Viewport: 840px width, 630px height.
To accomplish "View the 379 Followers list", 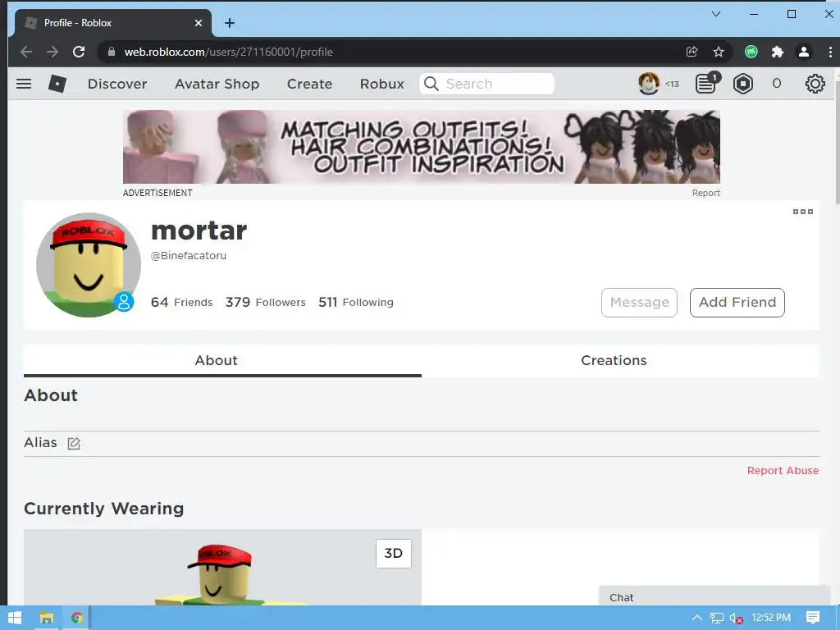I will (x=265, y=302).
